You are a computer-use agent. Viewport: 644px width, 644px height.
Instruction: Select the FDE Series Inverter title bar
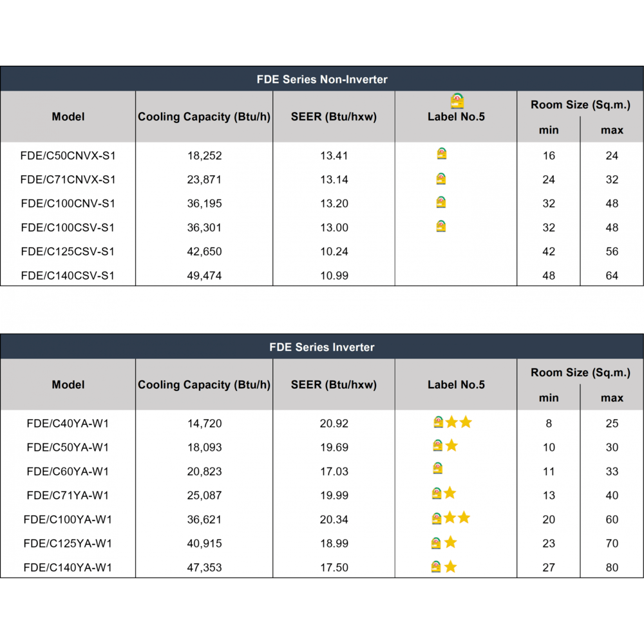click(x=322, y=347)
